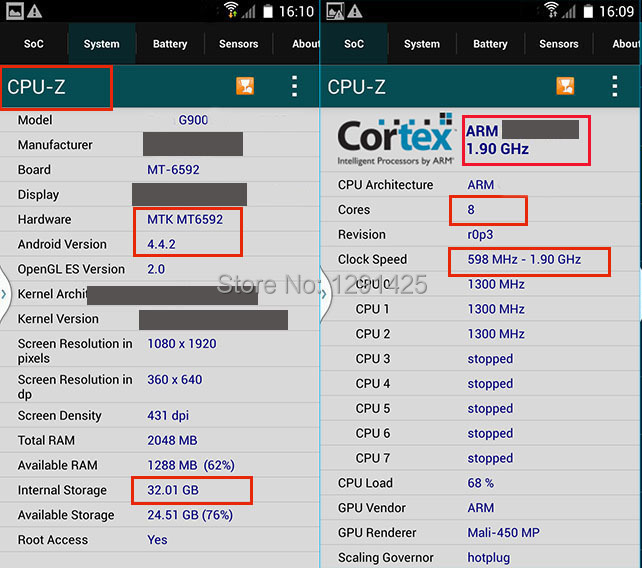Open the About tab on right screen
Screen dimensions: 642x568
pos(625,44)
